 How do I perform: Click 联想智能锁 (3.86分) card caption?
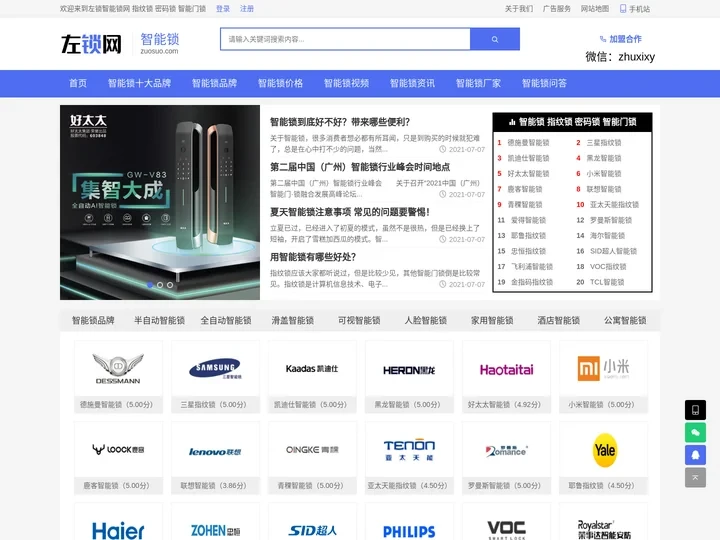(x=214, y=485)
